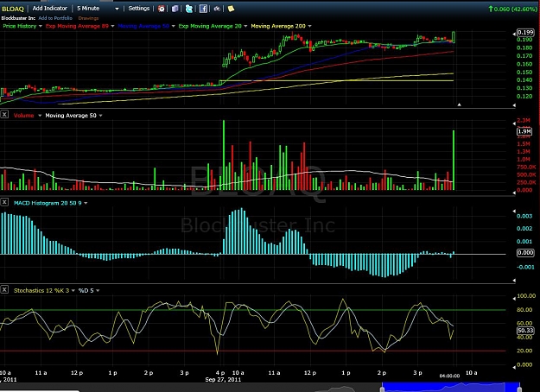This screenshot has height=392, width=540.
Task: Click the 0.199 current price label
Action: pyautogui.click(x=525, y=32)
